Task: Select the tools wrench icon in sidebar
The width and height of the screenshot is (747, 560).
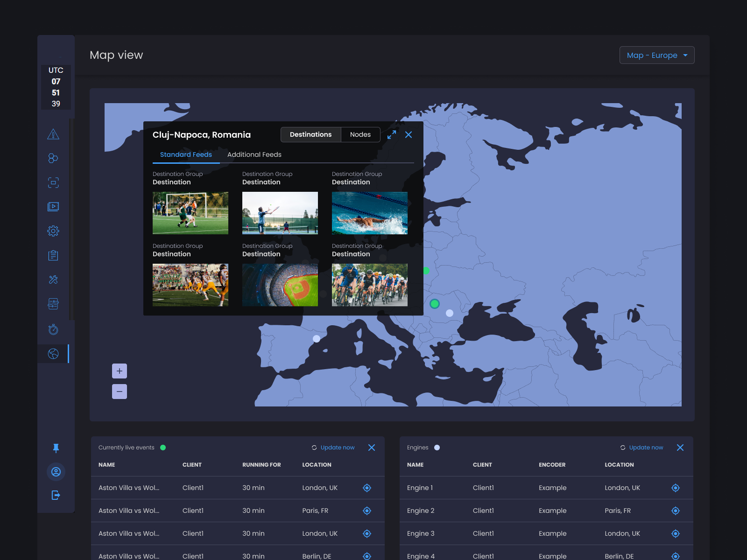Action: (53, 280)
